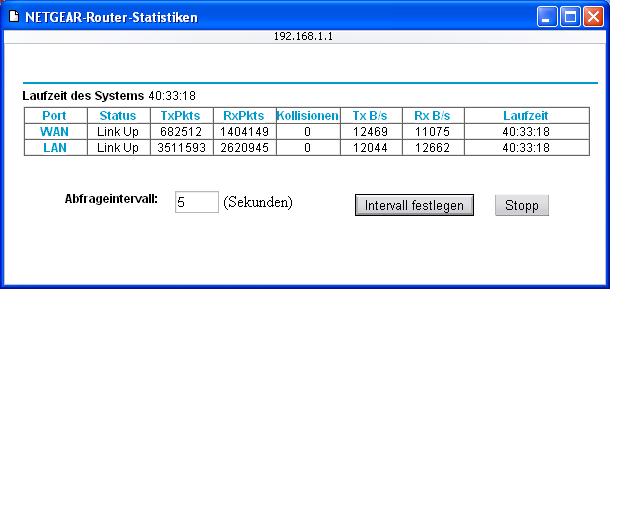Maximize the NETGEAR-Router-Statistiken window
Screen dimensions: 640x512
(570, 17)
